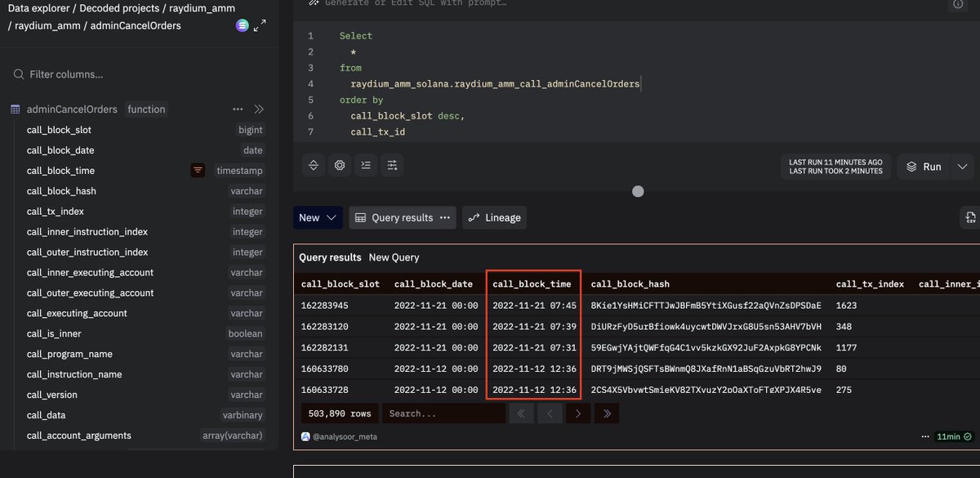Screen dimensions: 980x478
Task: Click SQL line with raydium_amm_call_adminCancelOrders
Action: (x=495, y=83)
